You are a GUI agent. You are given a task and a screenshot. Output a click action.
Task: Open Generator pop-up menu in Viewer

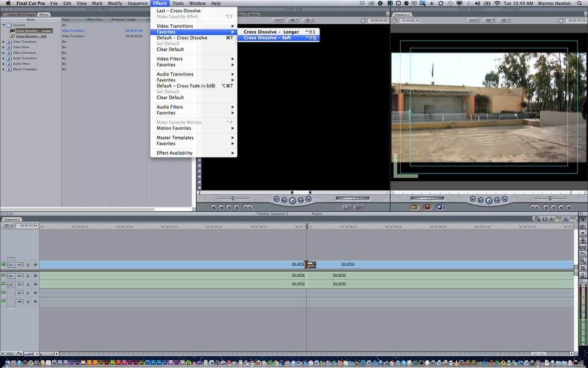pyautogui.click(x=359, y=207)
